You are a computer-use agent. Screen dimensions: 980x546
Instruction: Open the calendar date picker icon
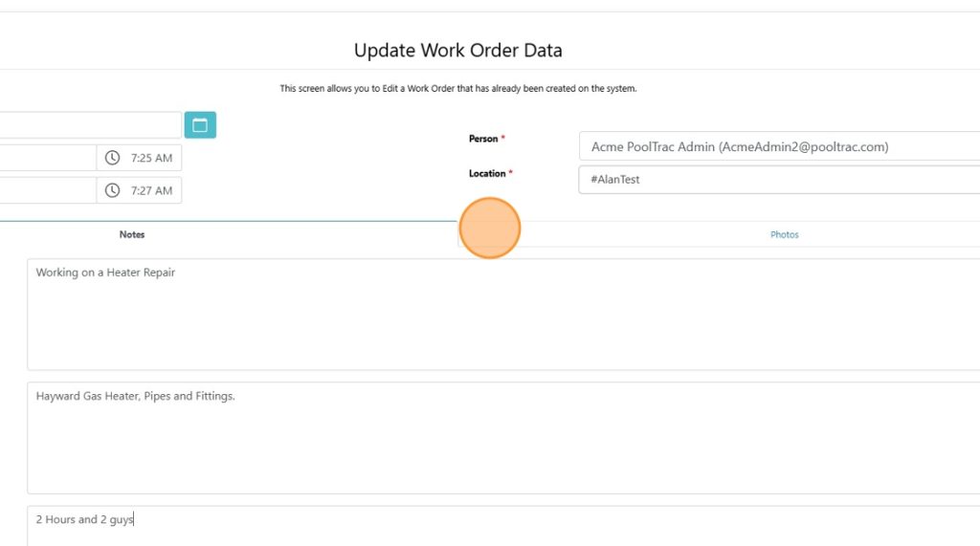(200, 125)
